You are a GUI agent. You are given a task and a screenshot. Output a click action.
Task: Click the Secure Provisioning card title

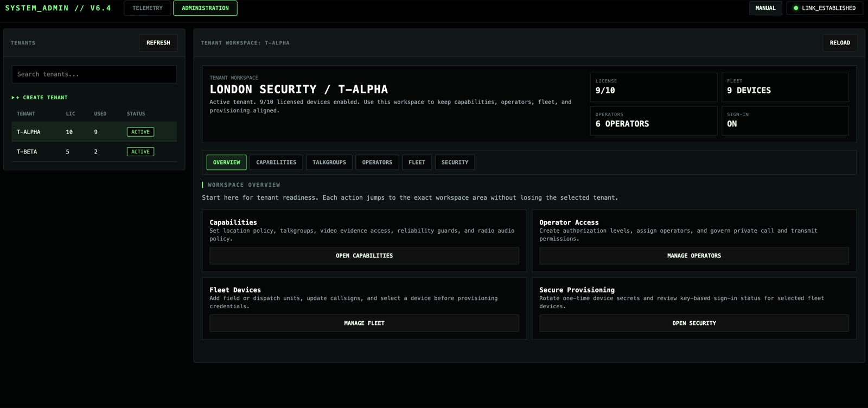577,290
